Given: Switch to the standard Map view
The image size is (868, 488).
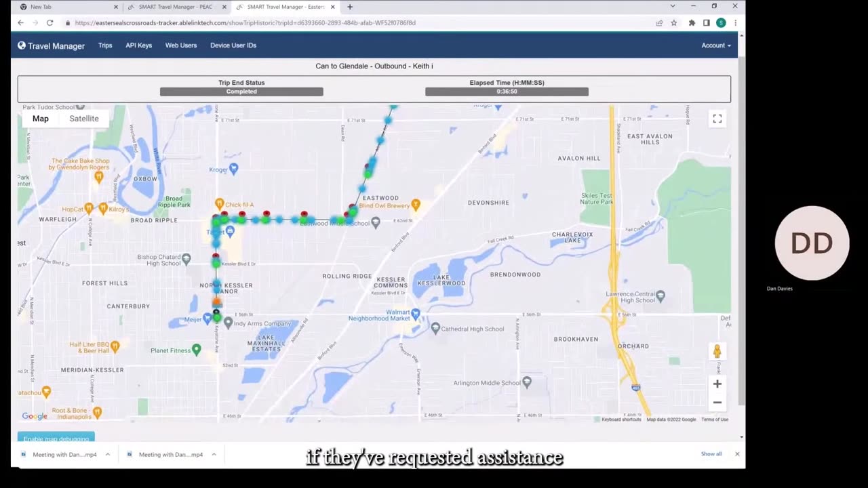Looking at the screenshot, I should (x=41, y=119).
